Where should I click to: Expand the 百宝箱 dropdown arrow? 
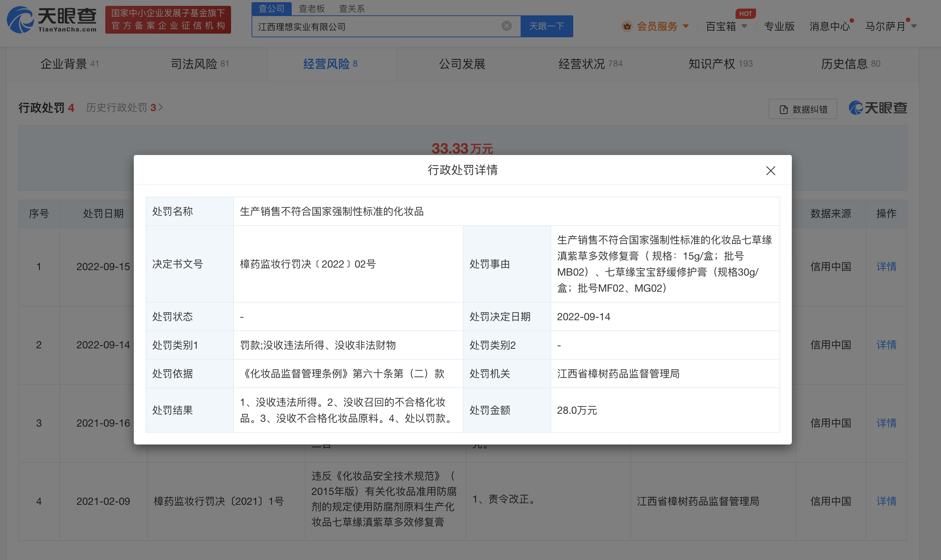point(744,26)
